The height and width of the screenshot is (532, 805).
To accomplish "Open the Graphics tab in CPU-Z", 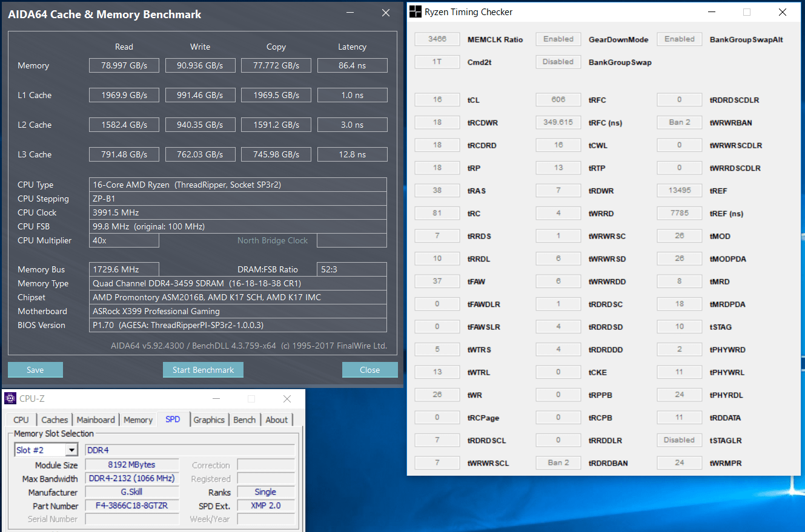I will 209,419.
